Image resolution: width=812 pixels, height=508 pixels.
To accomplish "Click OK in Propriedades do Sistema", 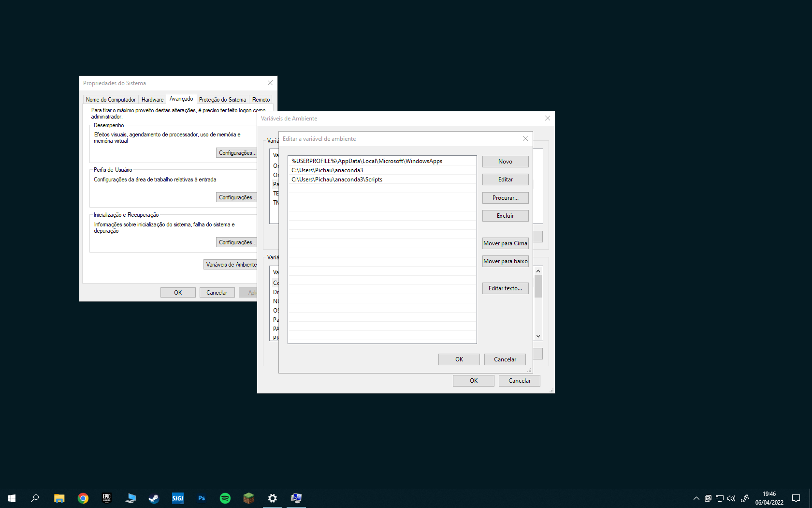I will (178, 293).
